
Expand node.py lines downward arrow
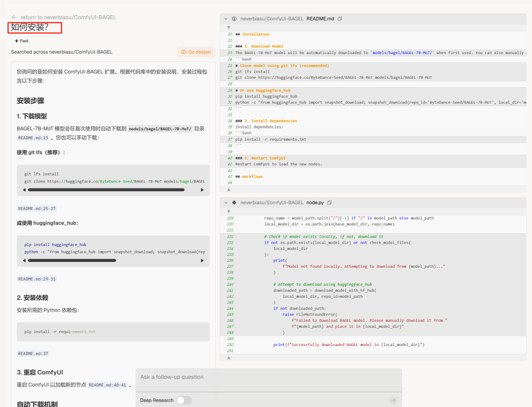(229, 357)
